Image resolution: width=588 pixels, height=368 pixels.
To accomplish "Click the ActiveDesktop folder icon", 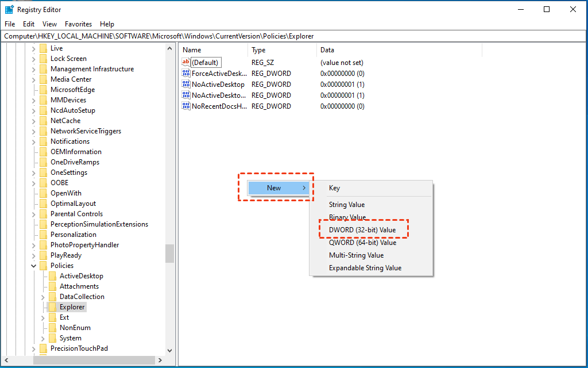I will pyautogui.click(x=52, y=275).
